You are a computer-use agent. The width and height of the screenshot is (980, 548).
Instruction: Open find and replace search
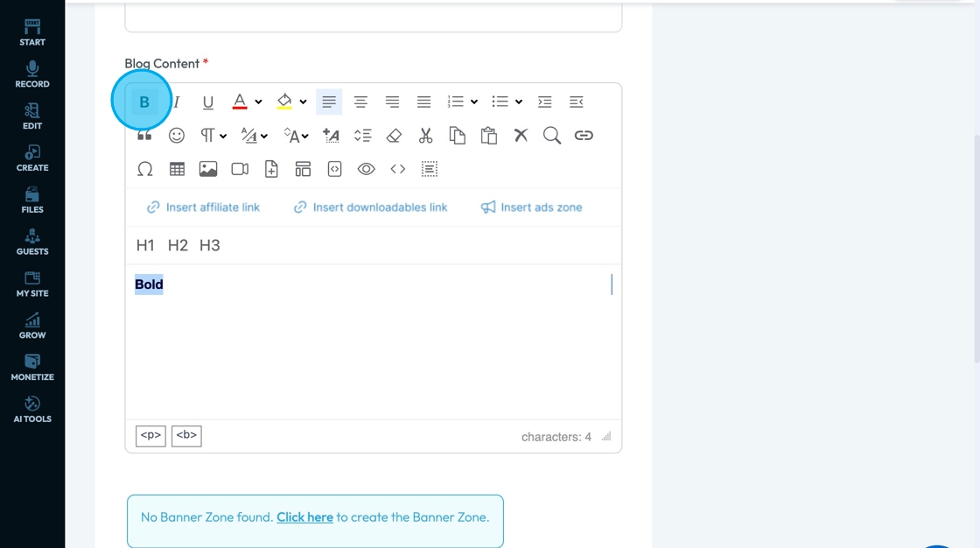click(x=552, y=136)
